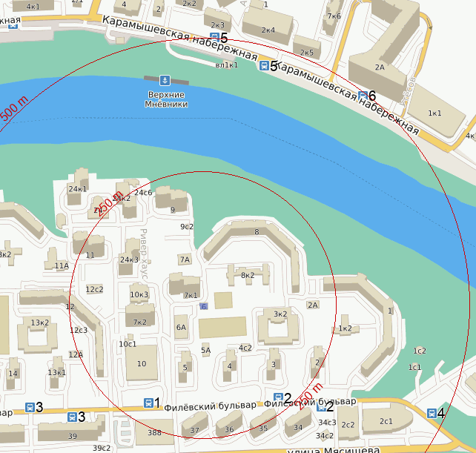Click bus stop 5 icon near вл1к1

[264, 66]
